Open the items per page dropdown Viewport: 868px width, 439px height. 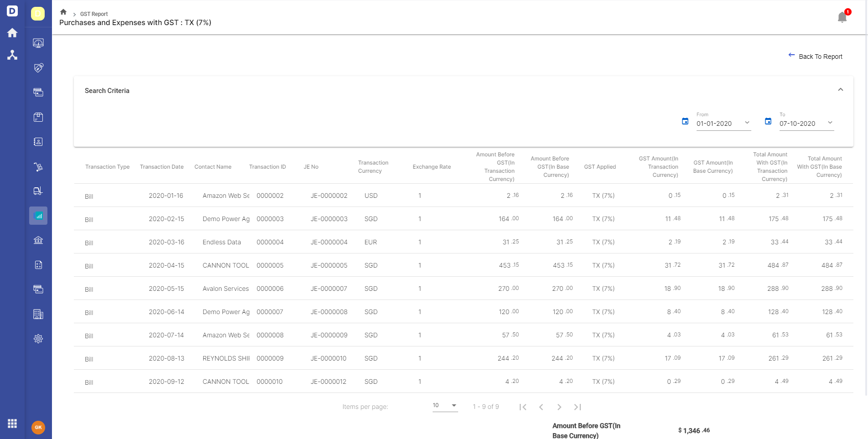pos(445,405)
